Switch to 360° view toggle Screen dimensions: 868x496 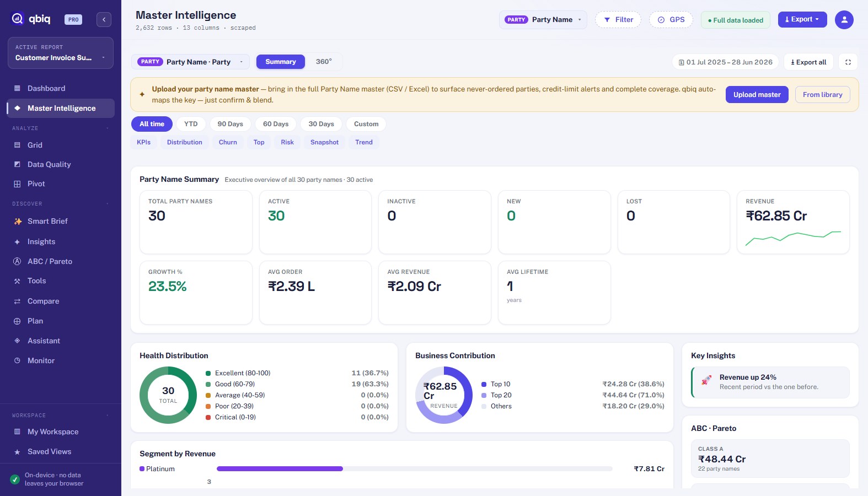coord(324,62)
